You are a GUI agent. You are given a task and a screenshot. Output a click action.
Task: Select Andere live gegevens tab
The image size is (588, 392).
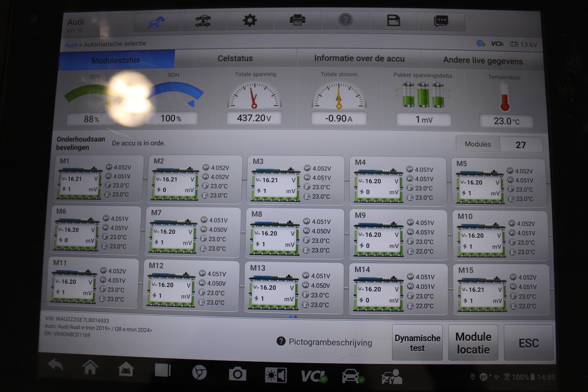[x=483, y=61]
